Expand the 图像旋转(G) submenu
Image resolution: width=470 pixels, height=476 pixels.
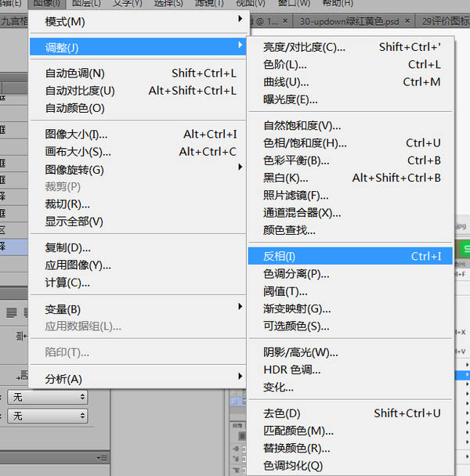[139, 169]
